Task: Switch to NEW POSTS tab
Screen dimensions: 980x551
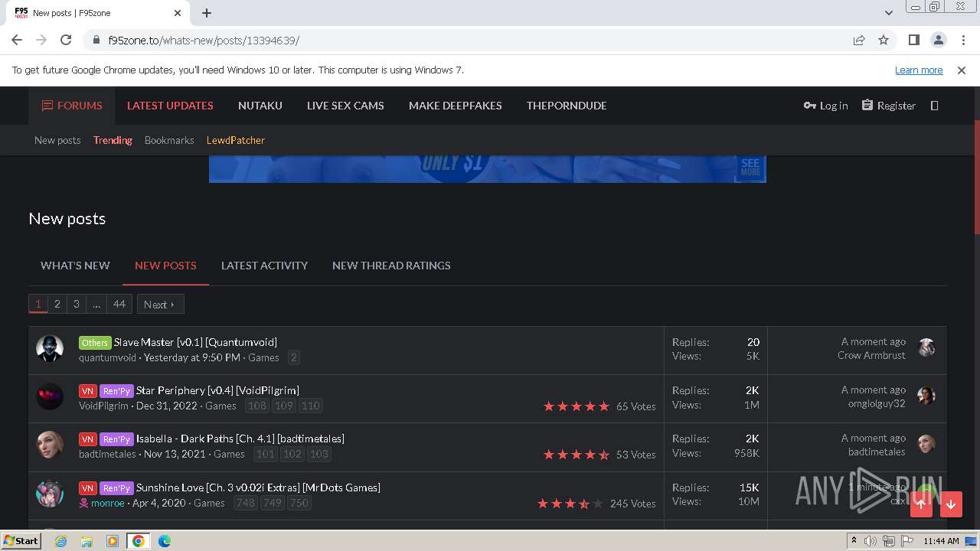Action: (x=165, y=266)
